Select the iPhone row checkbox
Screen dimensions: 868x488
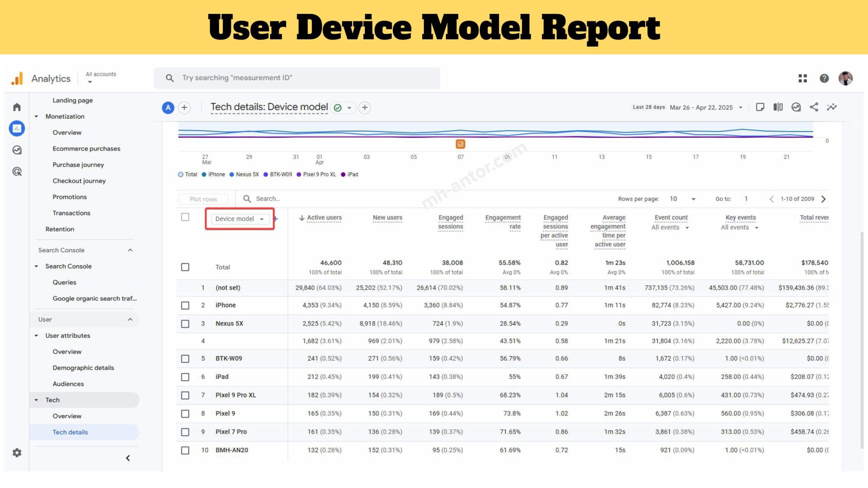point(185,306)
